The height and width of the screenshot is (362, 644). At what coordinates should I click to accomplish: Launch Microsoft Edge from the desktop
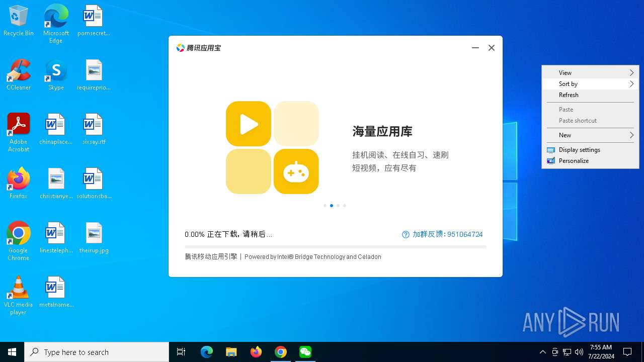click(56, 24)
